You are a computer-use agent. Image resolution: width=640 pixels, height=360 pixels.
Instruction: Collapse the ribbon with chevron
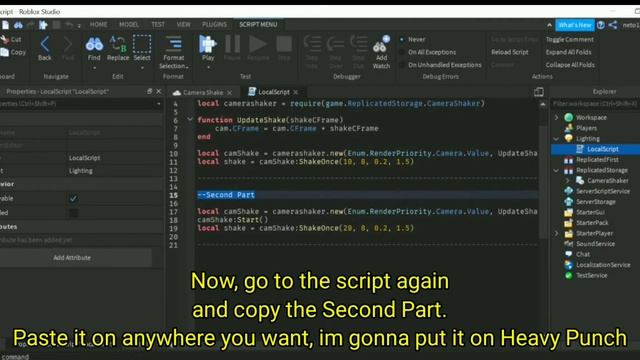click(x=549, y=25)
